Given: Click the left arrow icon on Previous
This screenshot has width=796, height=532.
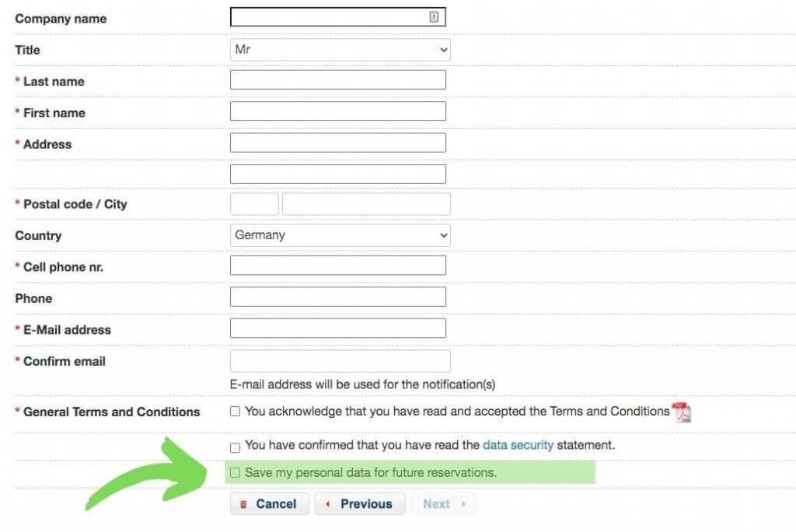Looking at the screenshot, I should point(327,504).
